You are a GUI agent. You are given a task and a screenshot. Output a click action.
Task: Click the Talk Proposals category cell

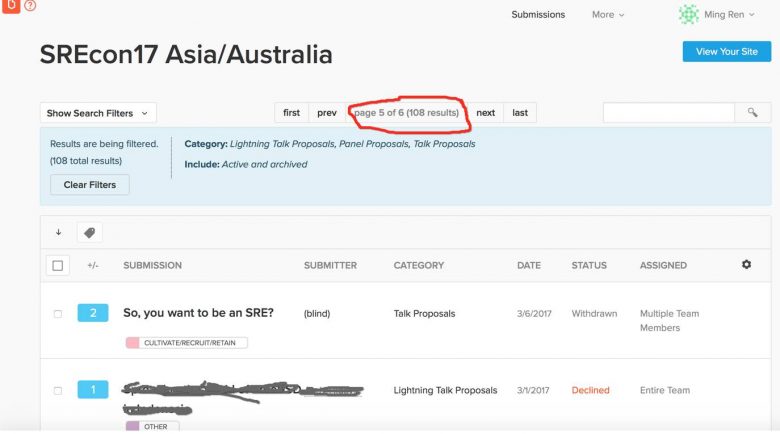click(424, 314)
